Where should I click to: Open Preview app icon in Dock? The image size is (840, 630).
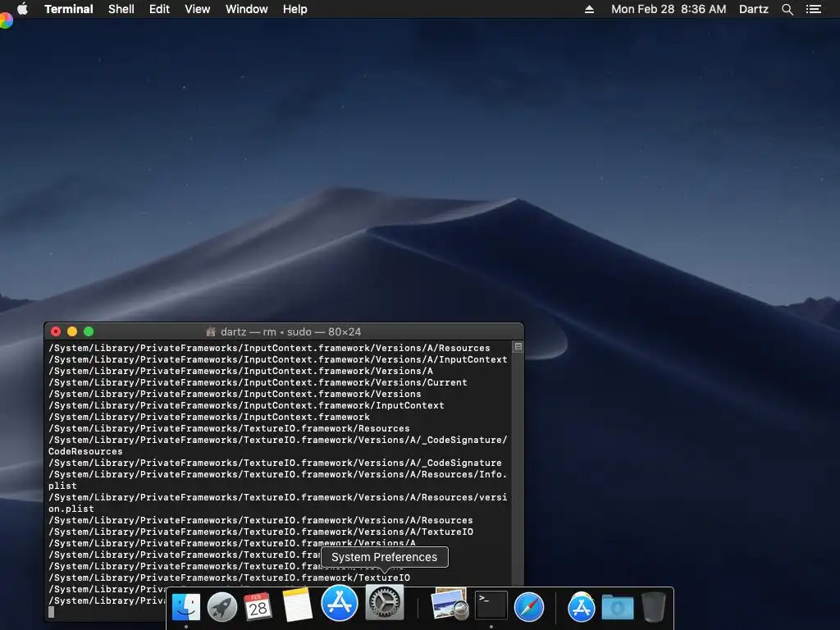click(x=450, y=605)
